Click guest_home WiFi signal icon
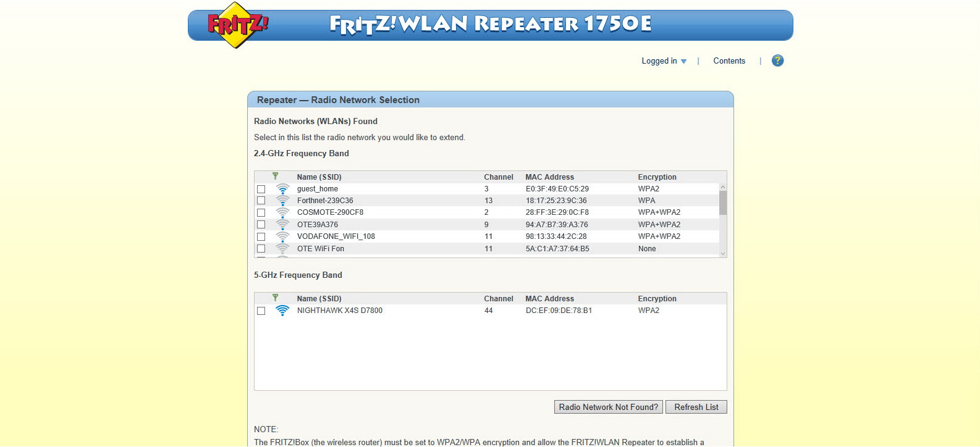This screenshot has height=447, width=980. pos(282,189)
